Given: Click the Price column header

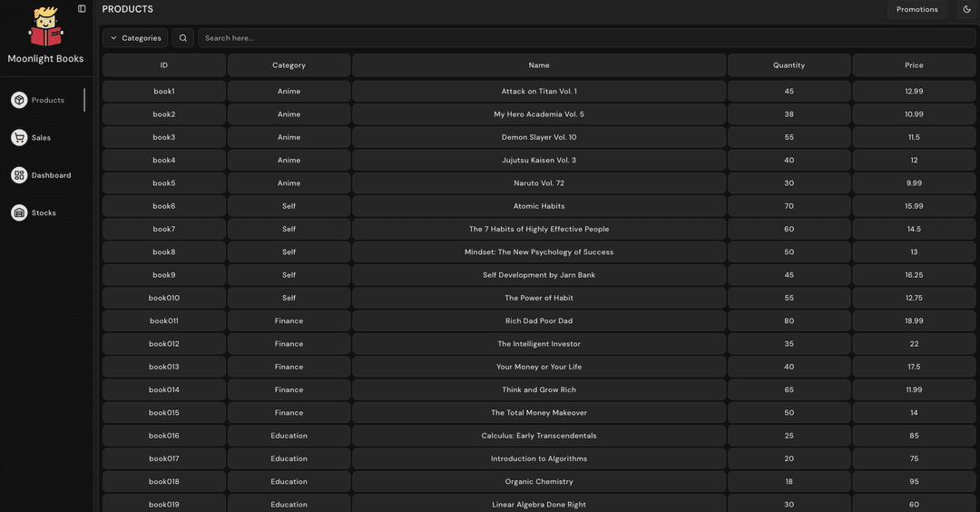Looking at the screenshot, I should point(914,65).
